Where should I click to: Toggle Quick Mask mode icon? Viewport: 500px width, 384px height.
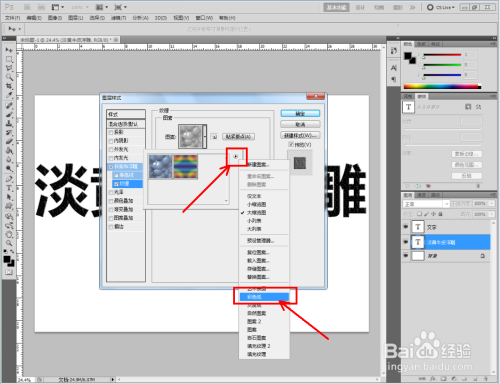tap(9, 272)
